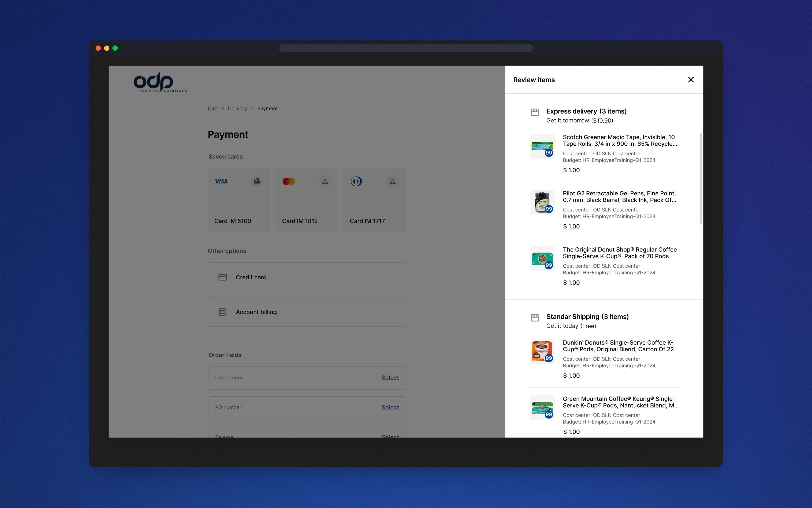Click the Mastercard logo on Card IM 1812
Screen dimensions: 812x508
pyautogui.click(x=289, y=181)
